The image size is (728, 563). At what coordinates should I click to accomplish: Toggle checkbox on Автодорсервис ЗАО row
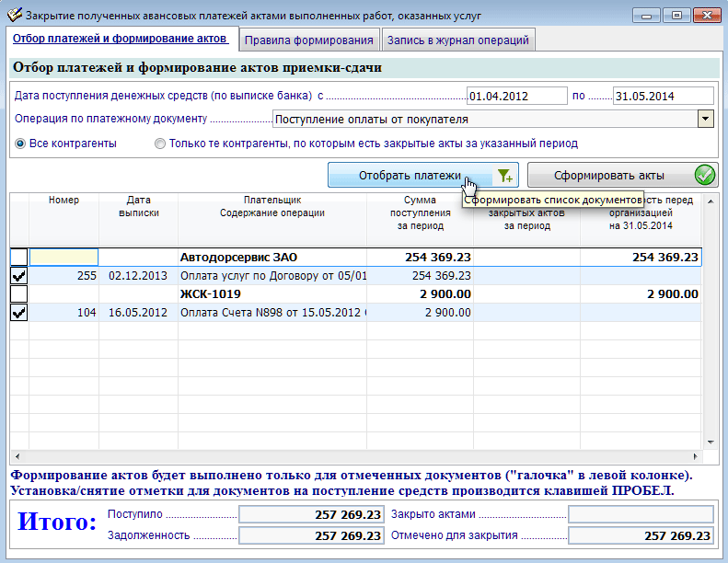coord(19,258)
